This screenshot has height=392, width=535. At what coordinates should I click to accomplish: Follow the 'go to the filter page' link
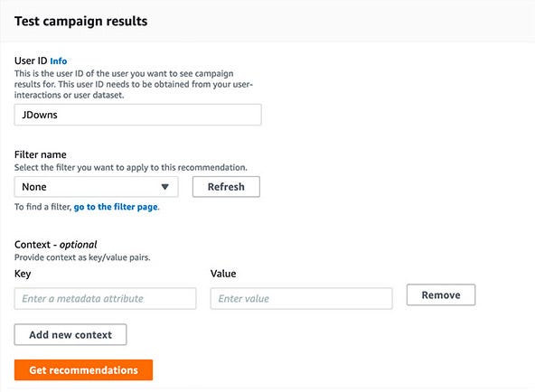(x=116, y=207)
